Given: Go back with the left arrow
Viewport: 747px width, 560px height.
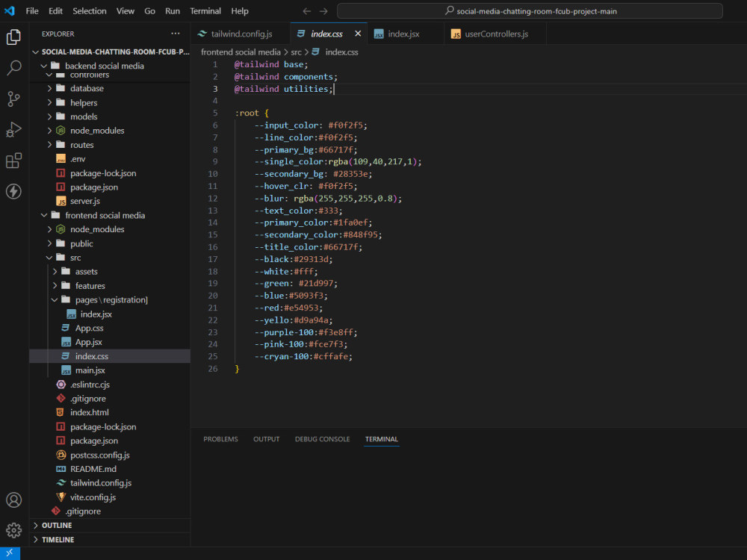Looking at the screenshot, I should point(307,11).
